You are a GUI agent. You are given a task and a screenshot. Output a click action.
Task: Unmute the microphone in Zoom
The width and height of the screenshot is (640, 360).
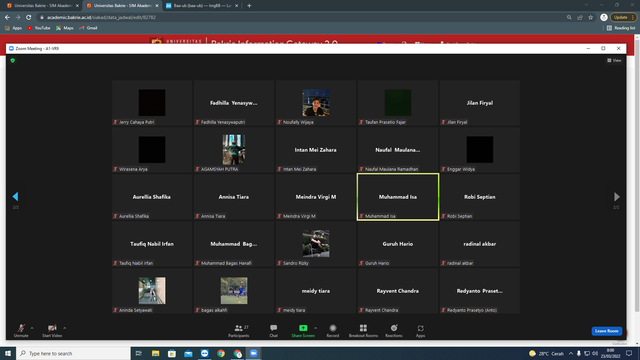click(21, 331)
